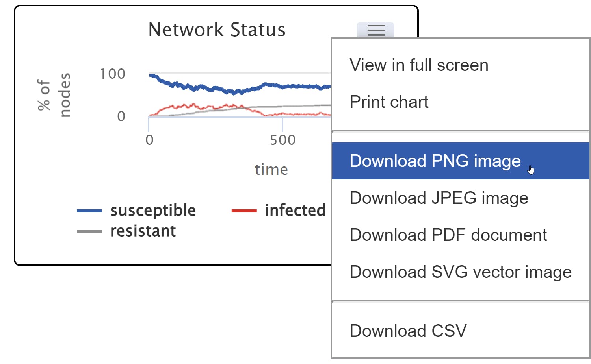Choose Download PDF document
Screen dimensions: 591x364
pyautogui.click(x=448, y=235)
